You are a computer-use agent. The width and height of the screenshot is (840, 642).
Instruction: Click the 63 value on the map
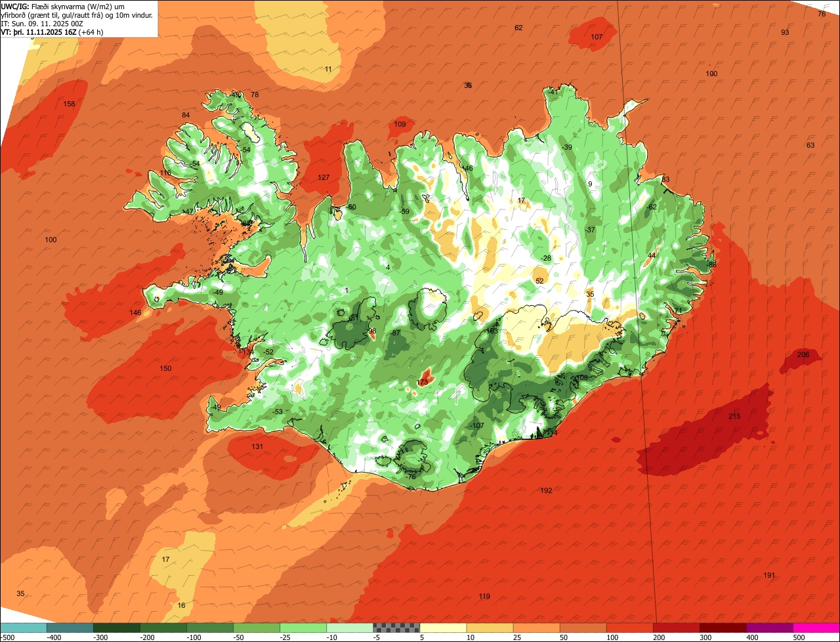tap(810, 145)
